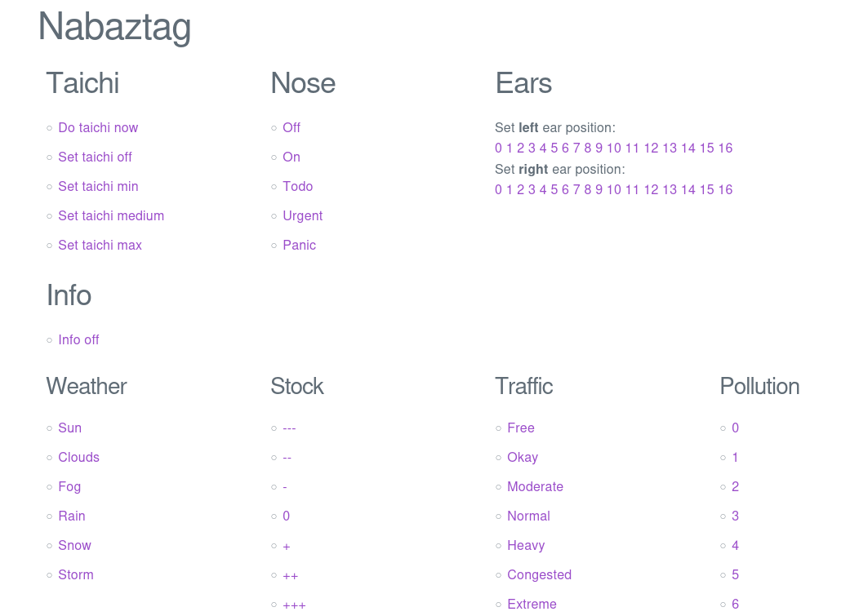
Task: Select 'Sun' under Weather
Action: pyautogui.click(x=69, y=428)
